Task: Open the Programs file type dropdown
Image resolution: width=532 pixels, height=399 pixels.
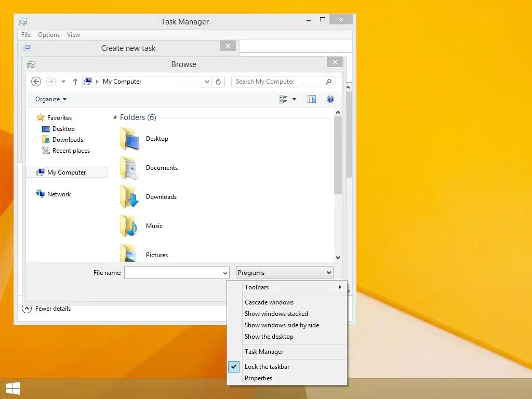Action: pos(285,273)
